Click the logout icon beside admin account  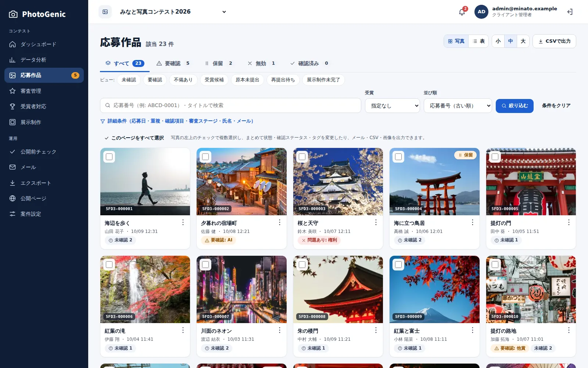[570, 12]
